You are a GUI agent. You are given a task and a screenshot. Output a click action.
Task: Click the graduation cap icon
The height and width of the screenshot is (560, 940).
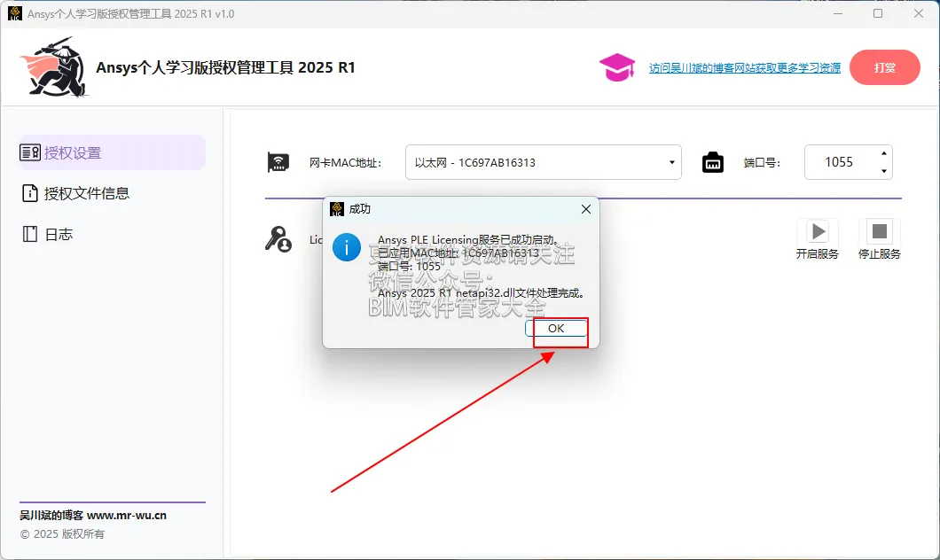click(617, 67)
